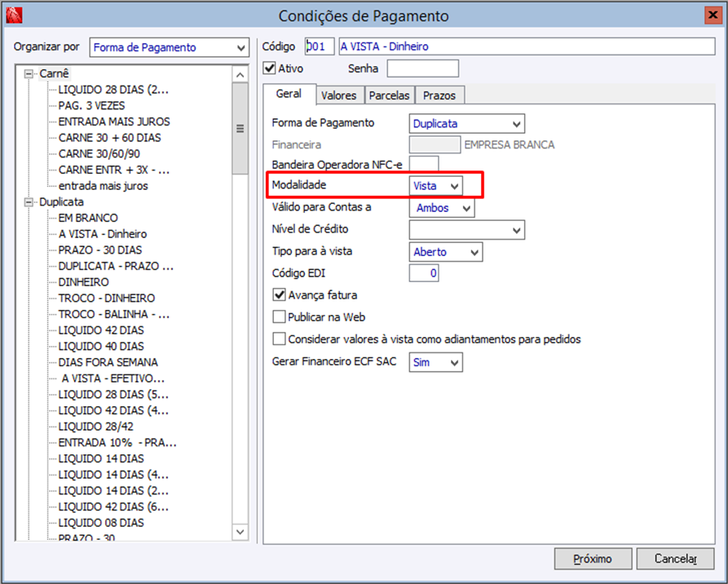Viewport: 728px width, 584px height.
Task: Select PRAZO - 30 DIAS in tree
Action: click(x=99, y=250)
